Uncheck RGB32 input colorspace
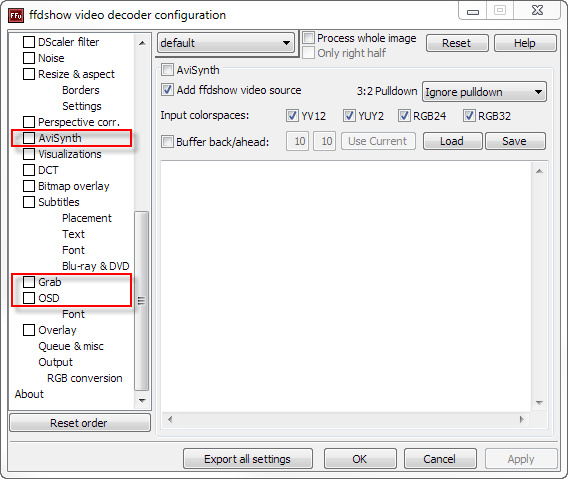 point(469,116)
